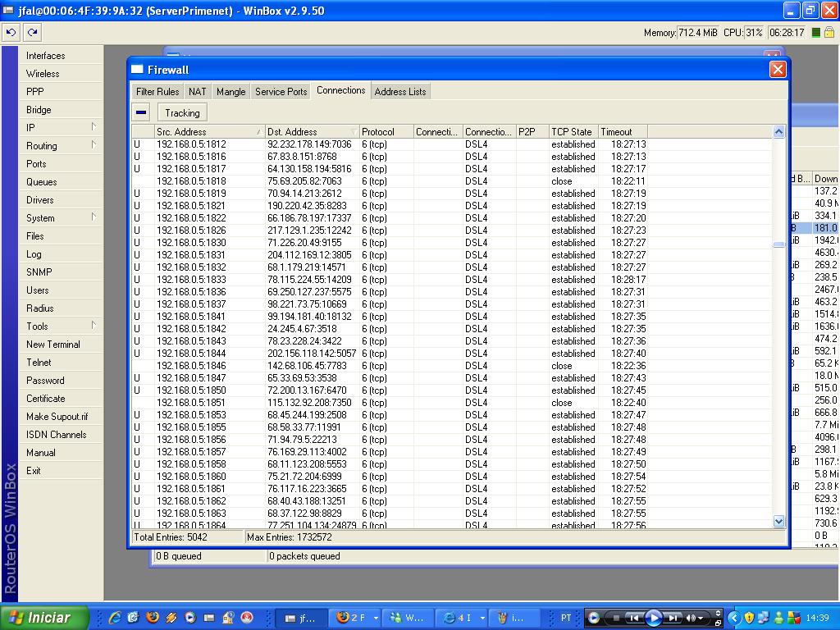This screenshot has width=840, height=630.
Task: Sort by TCP State column header
Action: coord(573,132)
